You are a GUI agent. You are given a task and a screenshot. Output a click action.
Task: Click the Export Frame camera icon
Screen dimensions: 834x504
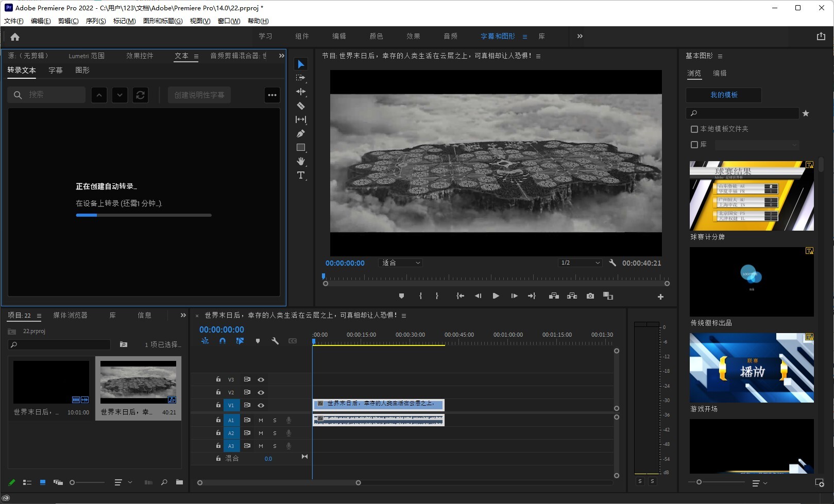point(590,296)
